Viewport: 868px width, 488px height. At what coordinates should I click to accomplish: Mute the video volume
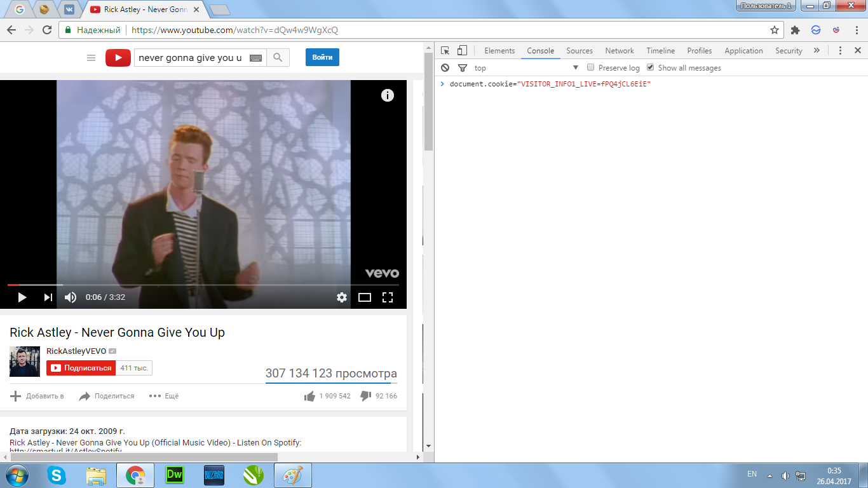coord(71,297)
